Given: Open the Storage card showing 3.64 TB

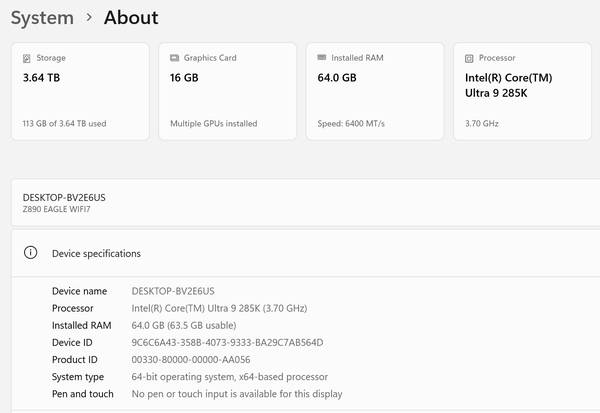Looking at the screenshot, I should coord(80,91).
